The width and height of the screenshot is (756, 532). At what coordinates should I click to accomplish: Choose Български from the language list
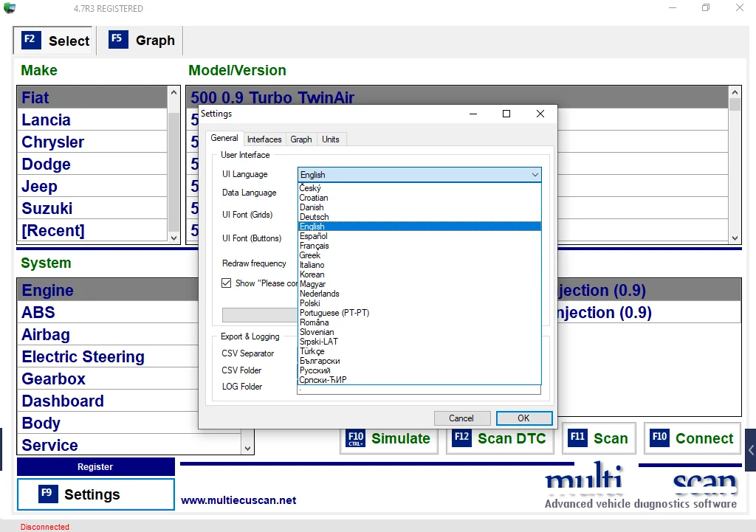click(x=419, y=361)
